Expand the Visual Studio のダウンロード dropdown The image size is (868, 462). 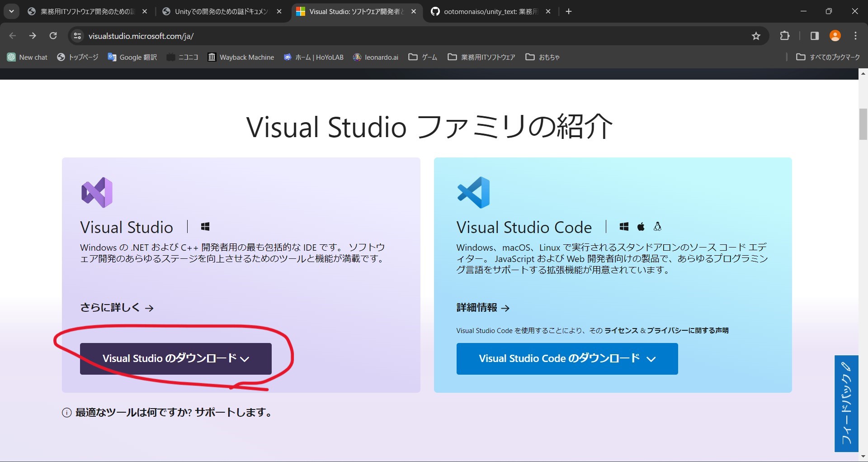tap(175, 358)
